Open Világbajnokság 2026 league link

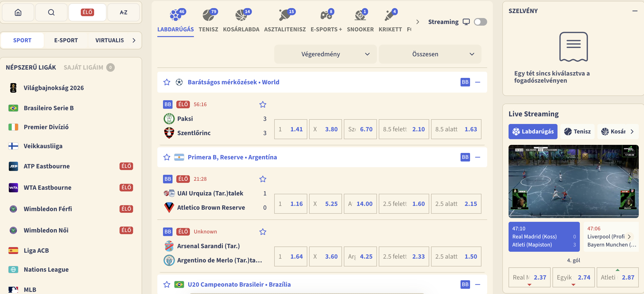pos(53,88)
